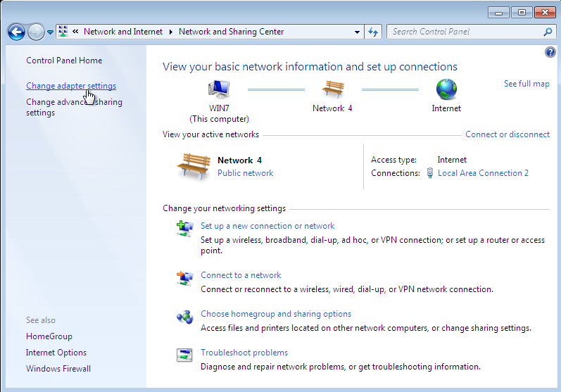
Task: Click the Forward navigation arrow button
Action: pyautogui.click(x=36, y=32)
